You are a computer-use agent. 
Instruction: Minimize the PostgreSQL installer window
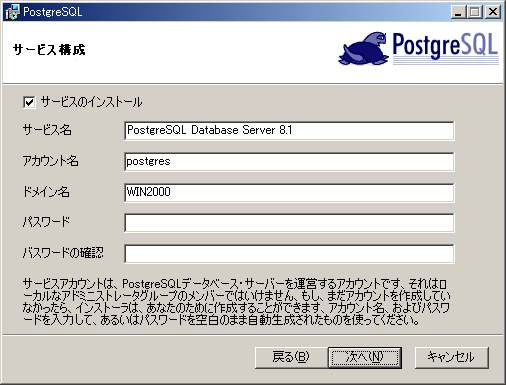(x=459, y=12)
